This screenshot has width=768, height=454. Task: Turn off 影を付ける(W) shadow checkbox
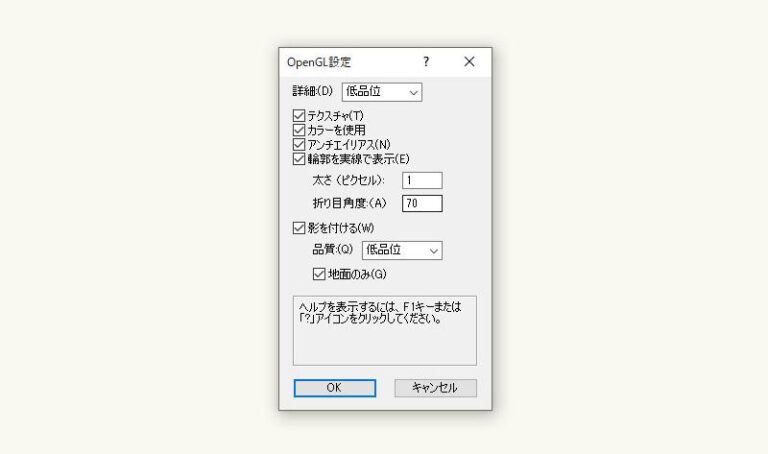point(299,228)
